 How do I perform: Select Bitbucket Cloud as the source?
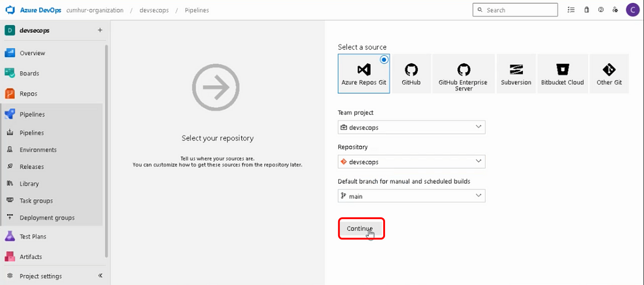tap(563, 74)
